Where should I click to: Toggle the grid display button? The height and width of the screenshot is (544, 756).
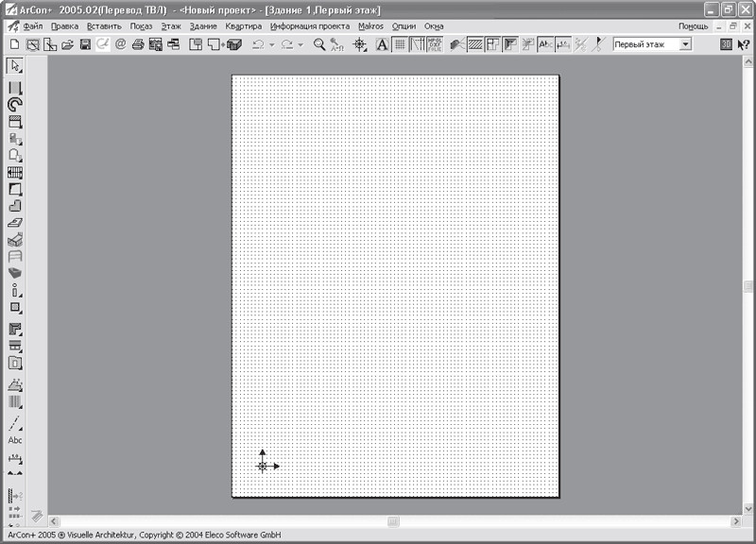coord(400,44)
